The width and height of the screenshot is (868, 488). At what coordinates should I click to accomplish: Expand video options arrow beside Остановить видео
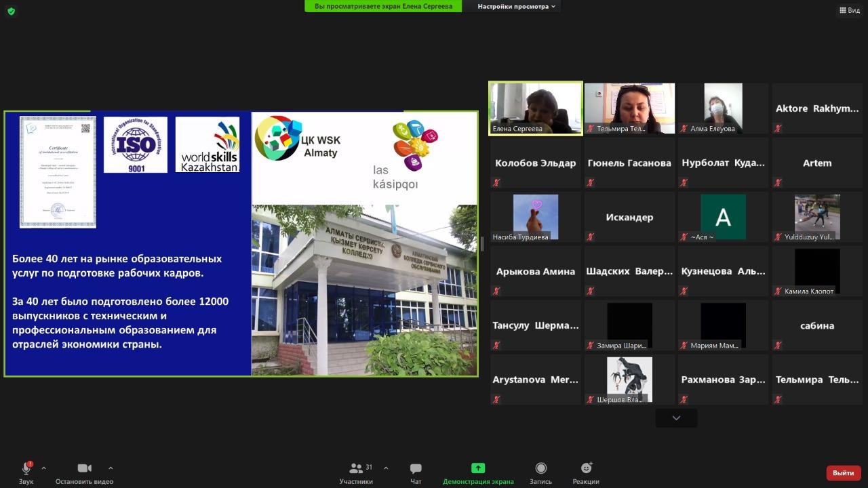pyautogui.click(x=110, y=468)
